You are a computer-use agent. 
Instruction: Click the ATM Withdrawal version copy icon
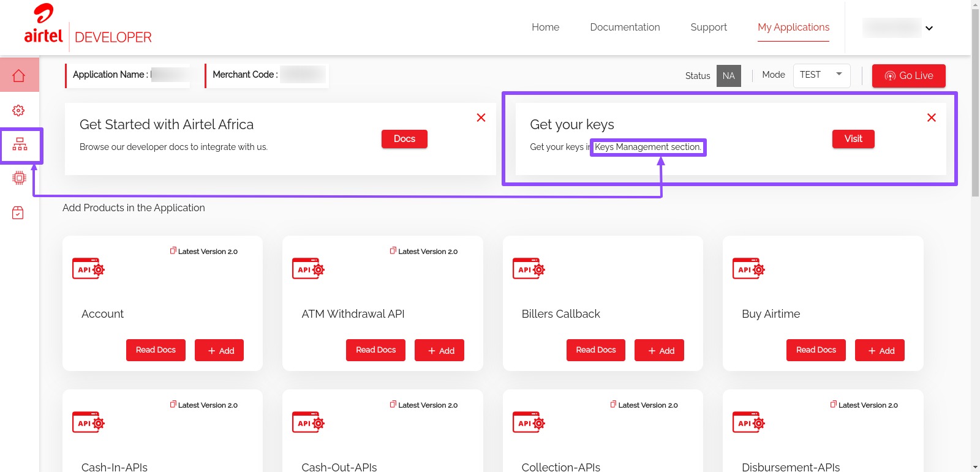[x=393, y=250]
